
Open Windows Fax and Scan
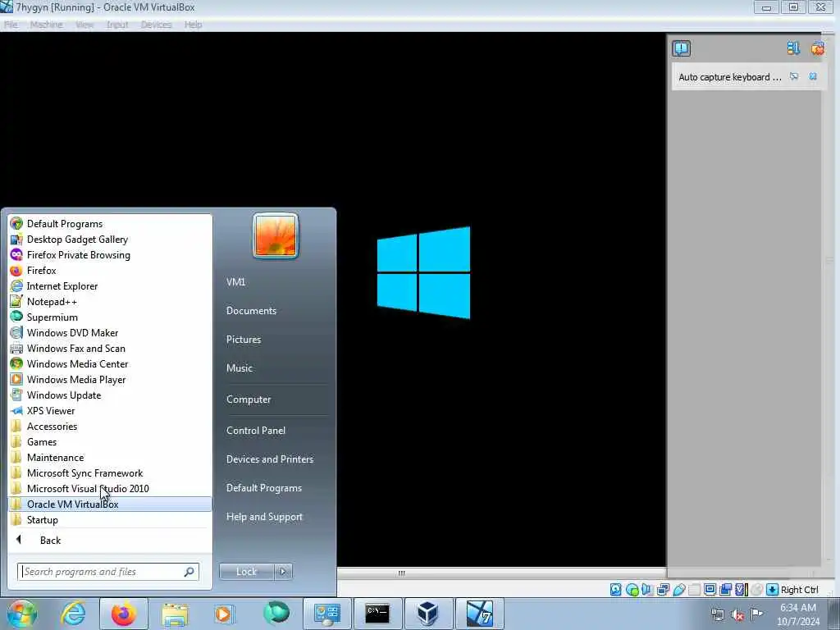(x=110, y=348)
